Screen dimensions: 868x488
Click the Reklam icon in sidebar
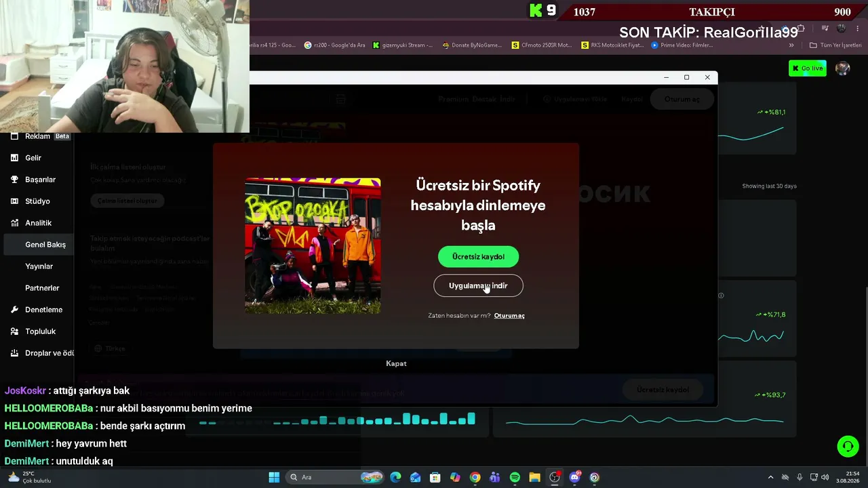click(x=14, y=136)
